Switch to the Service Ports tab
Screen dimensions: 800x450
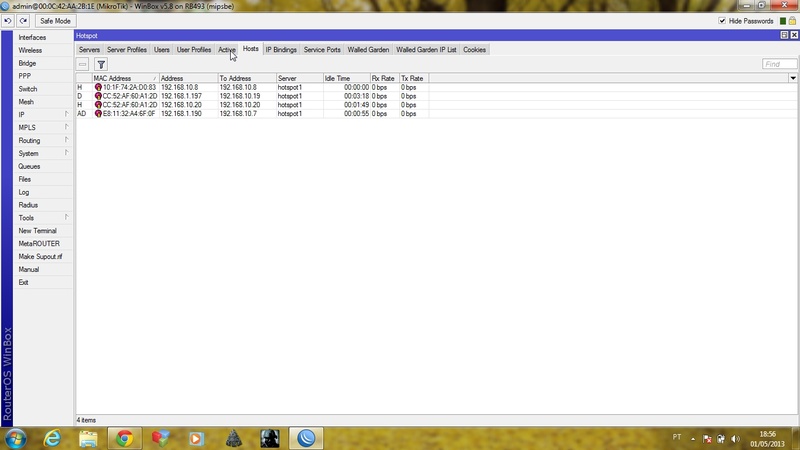tap(322, 49)
